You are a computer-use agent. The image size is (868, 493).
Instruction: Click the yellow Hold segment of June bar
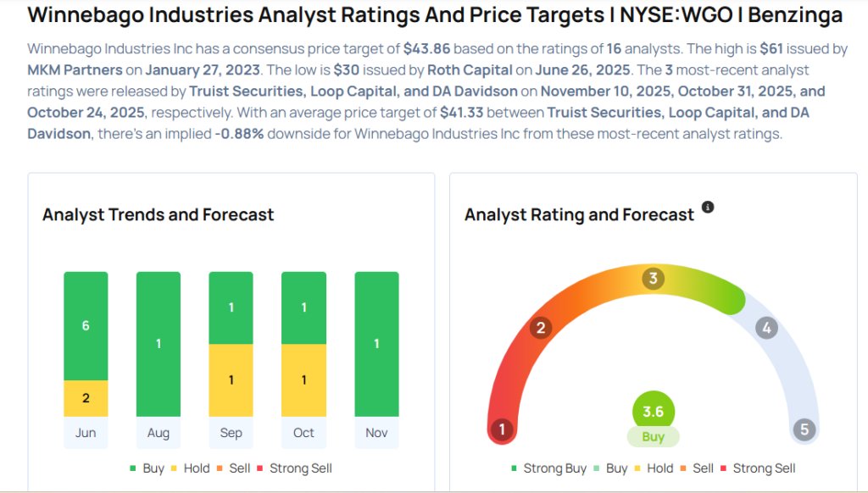pos(86,398)
